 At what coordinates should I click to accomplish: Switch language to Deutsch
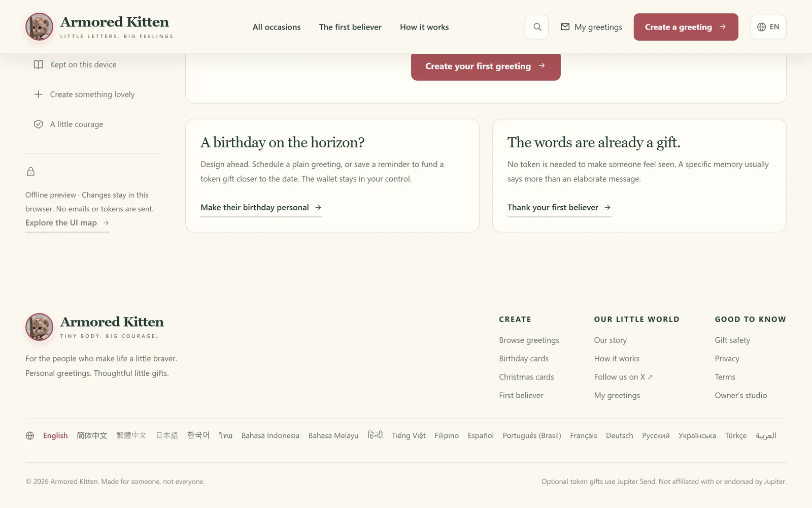click(x=620, y=435)
